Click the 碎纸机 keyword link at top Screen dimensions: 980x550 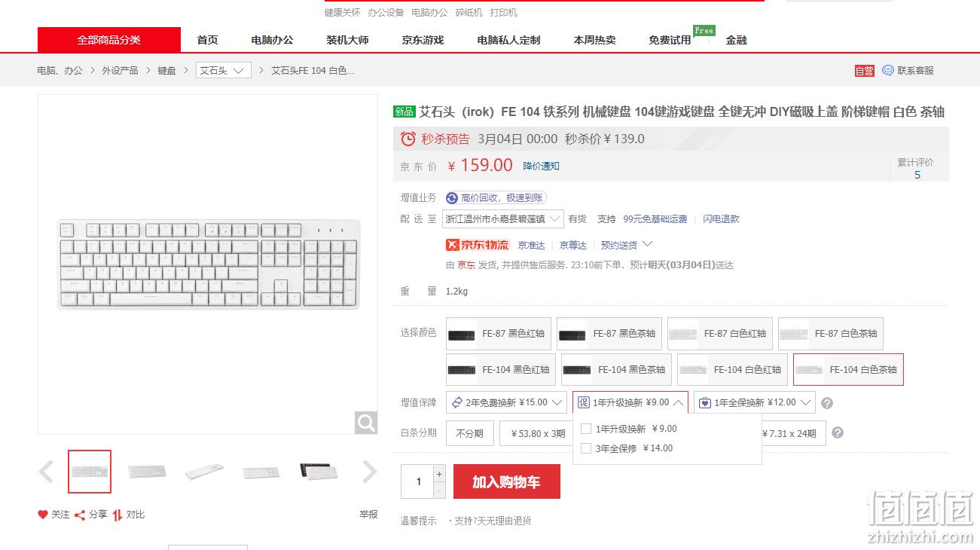(x=469, y=13)
